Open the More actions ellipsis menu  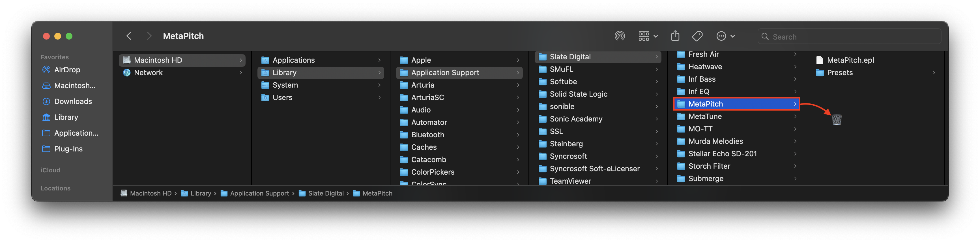(x=725, y=36)
